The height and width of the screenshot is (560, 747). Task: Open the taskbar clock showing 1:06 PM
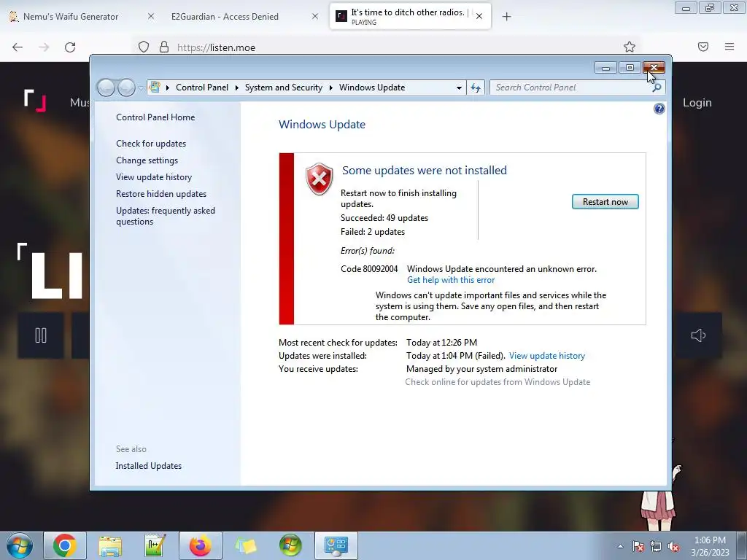(x=710, y=546)
